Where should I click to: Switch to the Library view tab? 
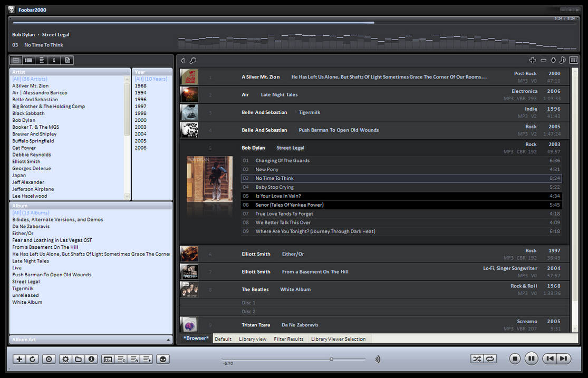(253, 339)
